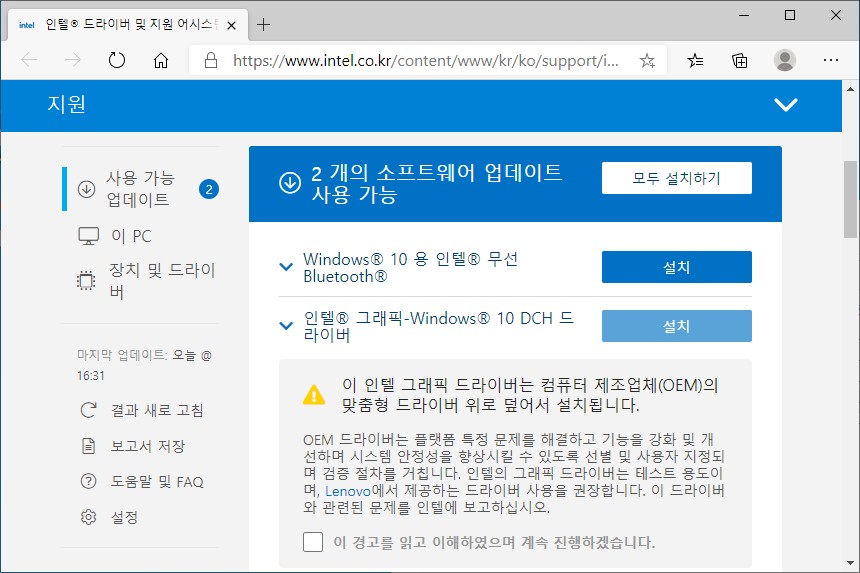The height and width of the screenshot is (573, 860).
Task: Click the address bar URL field
Action: [426, 60]
